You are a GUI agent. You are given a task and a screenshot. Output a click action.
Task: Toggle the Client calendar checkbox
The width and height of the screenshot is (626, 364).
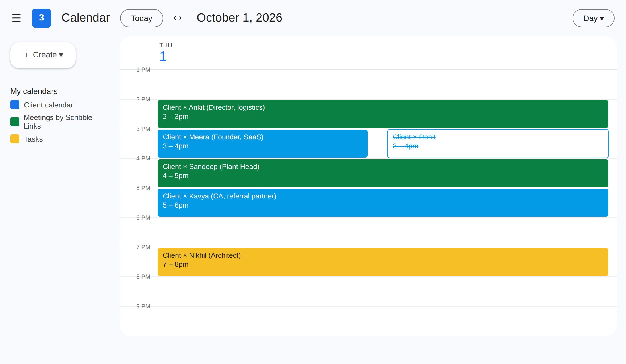(15, 105)
